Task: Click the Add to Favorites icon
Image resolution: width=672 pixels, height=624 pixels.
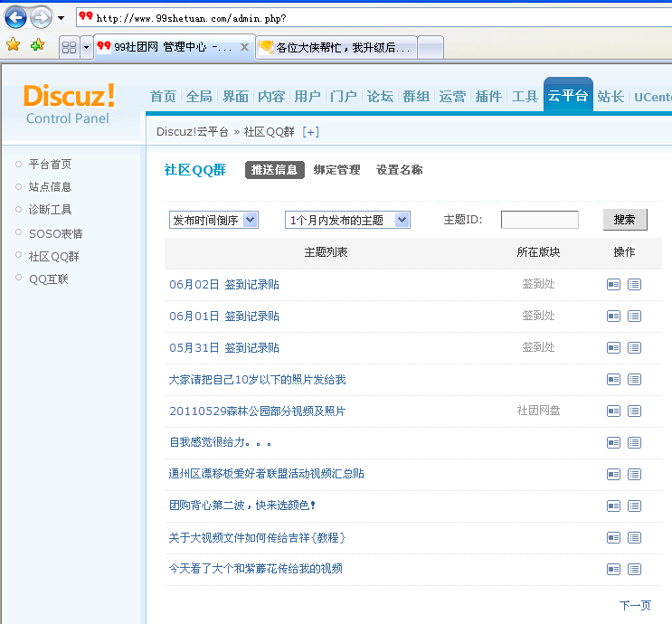Action: pyautogui.click(x=38, y=44)
